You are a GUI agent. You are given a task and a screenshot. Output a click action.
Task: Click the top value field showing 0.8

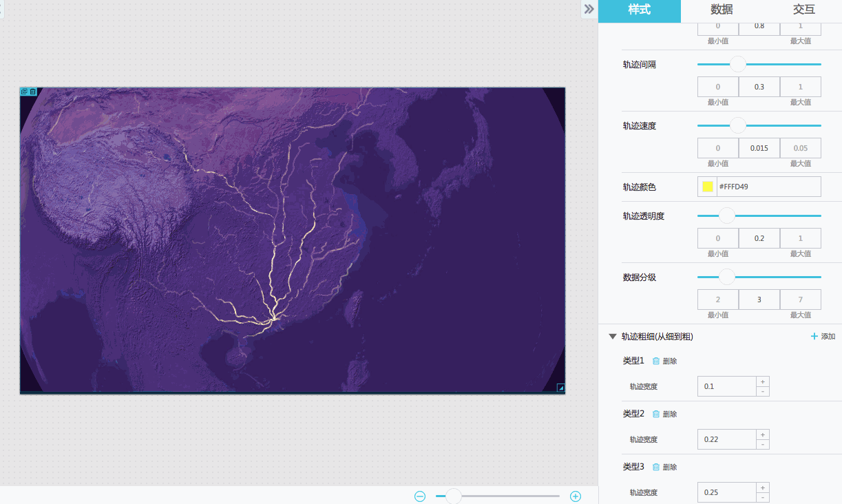tap(759, 28)
